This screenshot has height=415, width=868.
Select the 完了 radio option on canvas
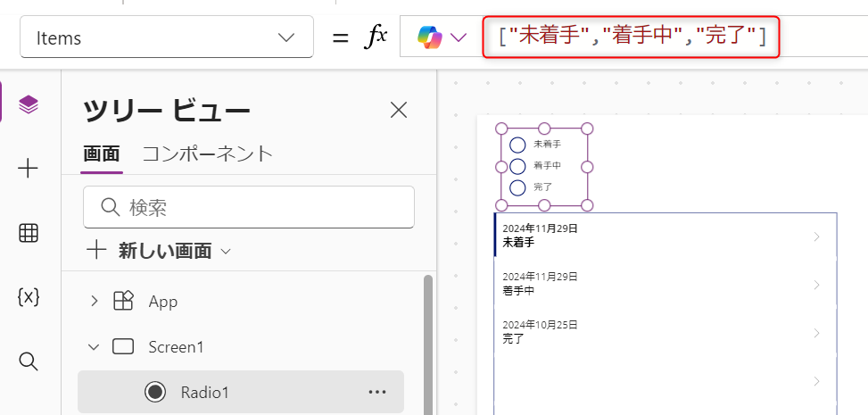[517, 187]
